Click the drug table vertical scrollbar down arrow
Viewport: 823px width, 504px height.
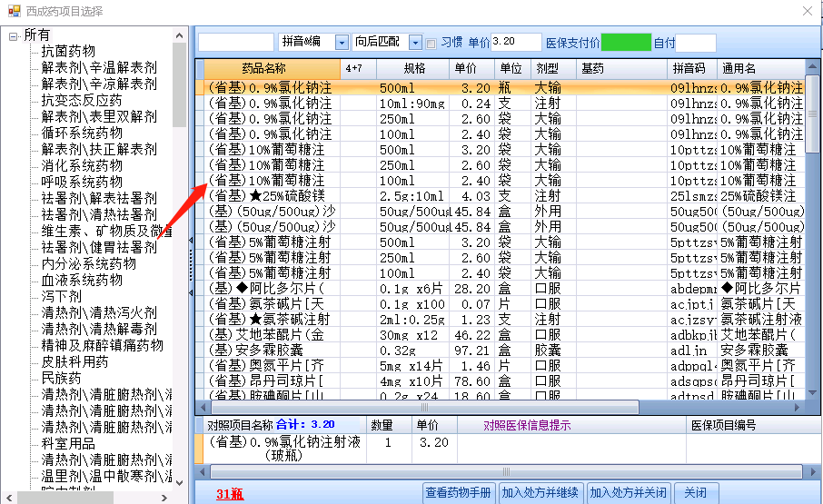(812, 392)
